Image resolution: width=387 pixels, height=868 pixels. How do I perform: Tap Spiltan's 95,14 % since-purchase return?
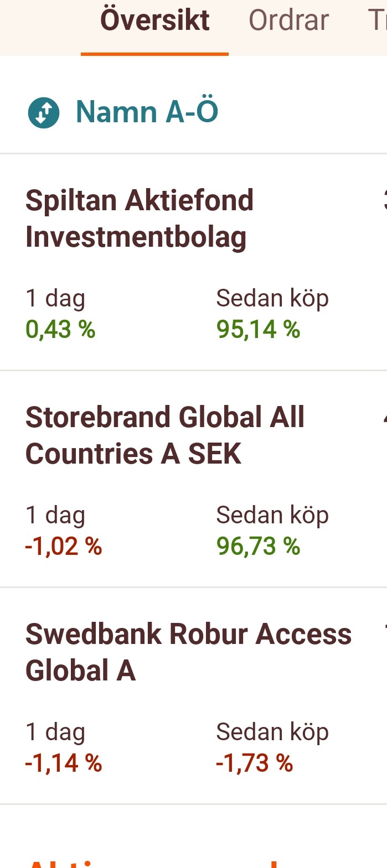click(258, 330)
